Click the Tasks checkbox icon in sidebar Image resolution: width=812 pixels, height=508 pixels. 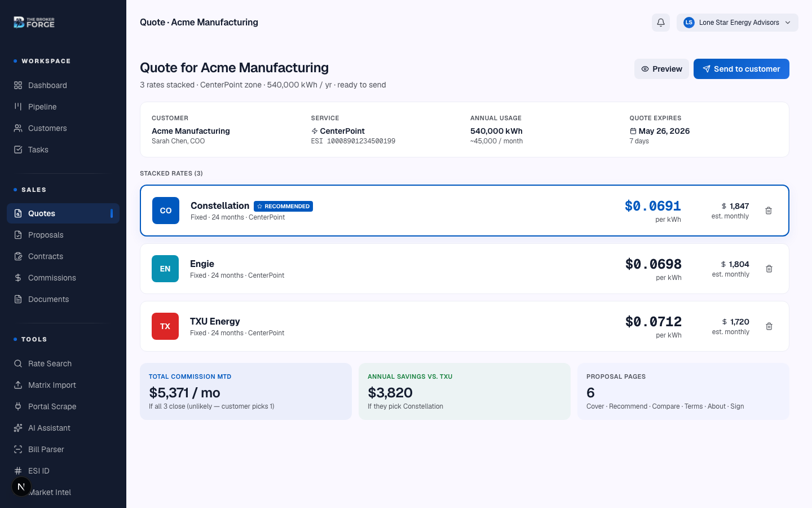(x=18, y=150)
